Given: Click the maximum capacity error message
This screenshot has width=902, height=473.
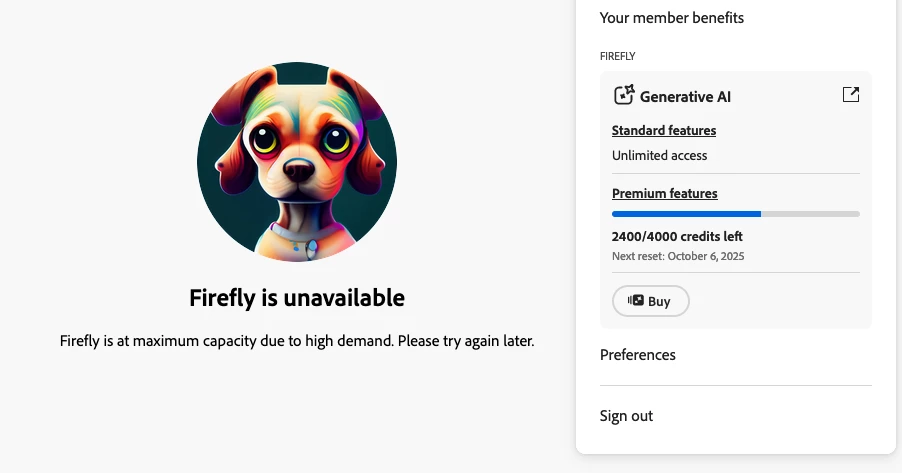Looking at the screenshot, I should [297, 341].
